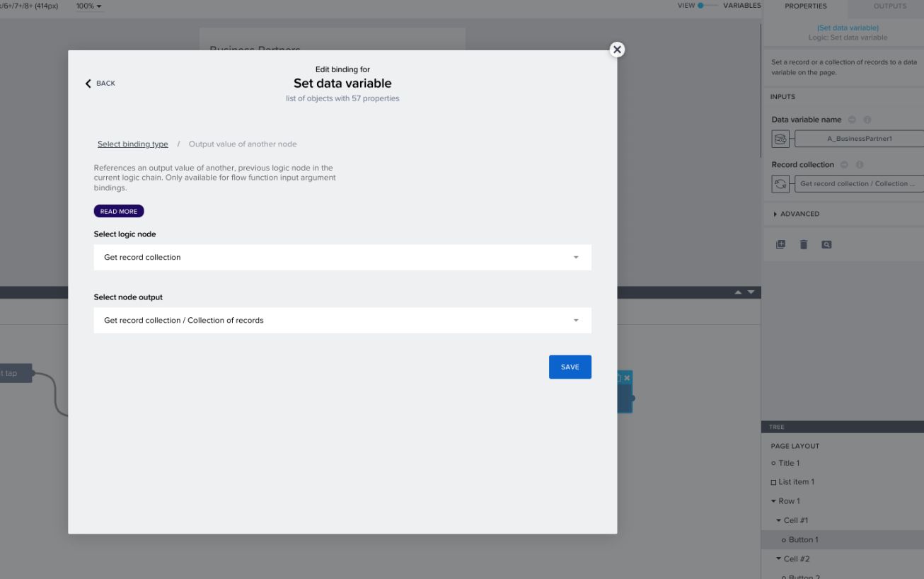Click info icon beside Data variable name
The image size is (924, 579).
tap(866, 120)
